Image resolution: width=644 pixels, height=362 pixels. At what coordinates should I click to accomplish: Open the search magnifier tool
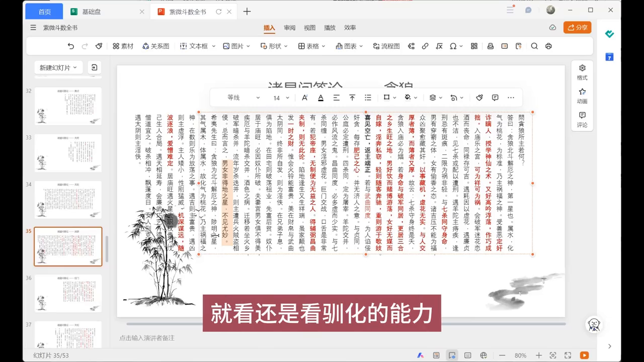[x=534, y=46]
